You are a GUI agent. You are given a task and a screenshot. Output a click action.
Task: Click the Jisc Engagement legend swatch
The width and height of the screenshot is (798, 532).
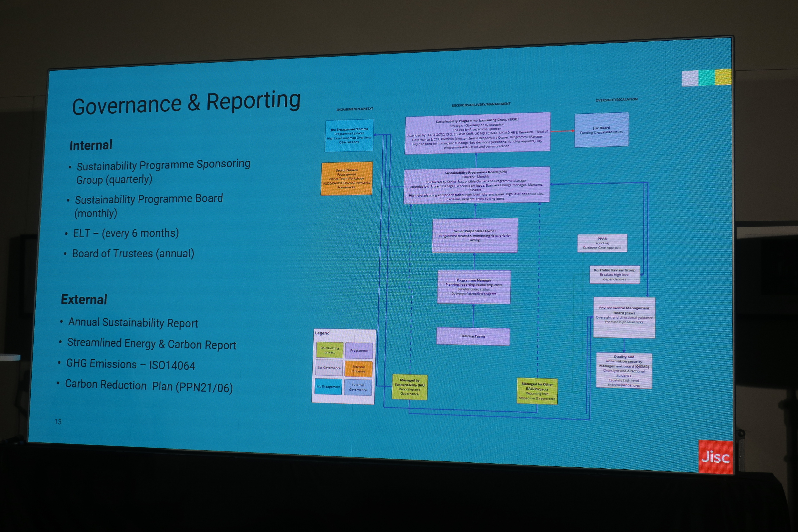pyautogui.click(x=328, y=386)
